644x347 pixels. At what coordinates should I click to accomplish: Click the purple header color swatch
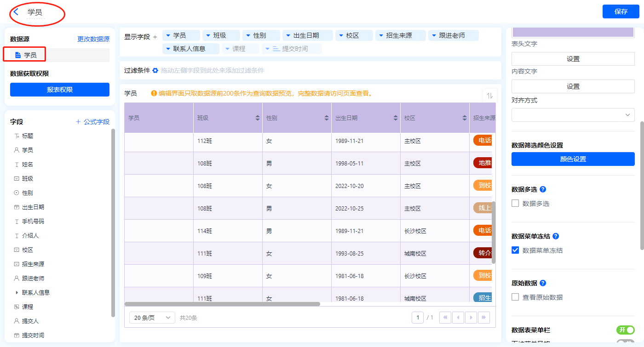click(x=573, y=32)
